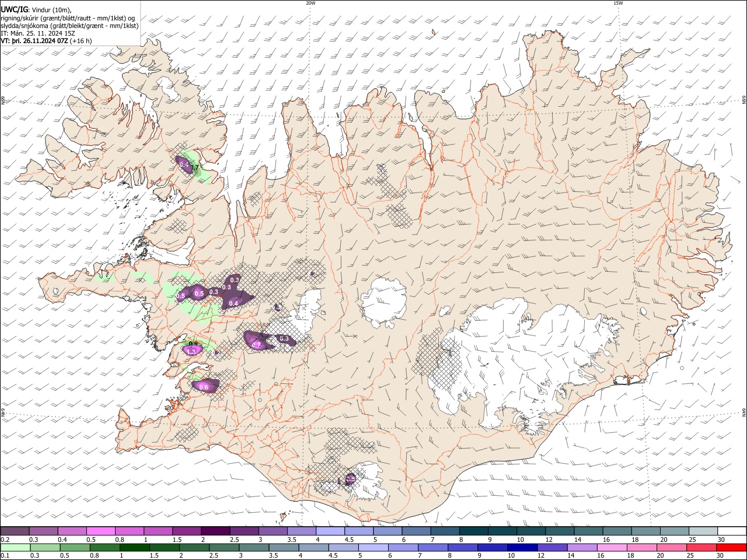Click the 66N latitude label on right edge
The image size is (747, 560).
744,101
